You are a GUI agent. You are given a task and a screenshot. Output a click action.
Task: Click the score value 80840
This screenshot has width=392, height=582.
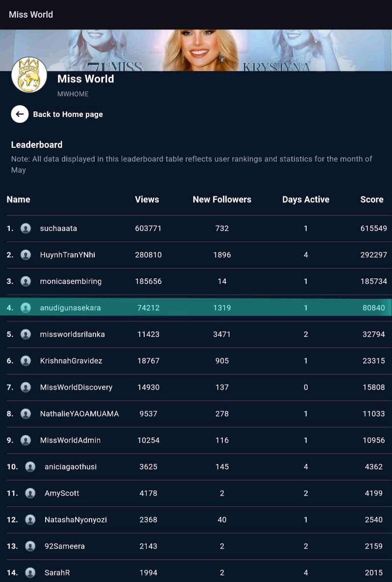click(x=374, y=308)
